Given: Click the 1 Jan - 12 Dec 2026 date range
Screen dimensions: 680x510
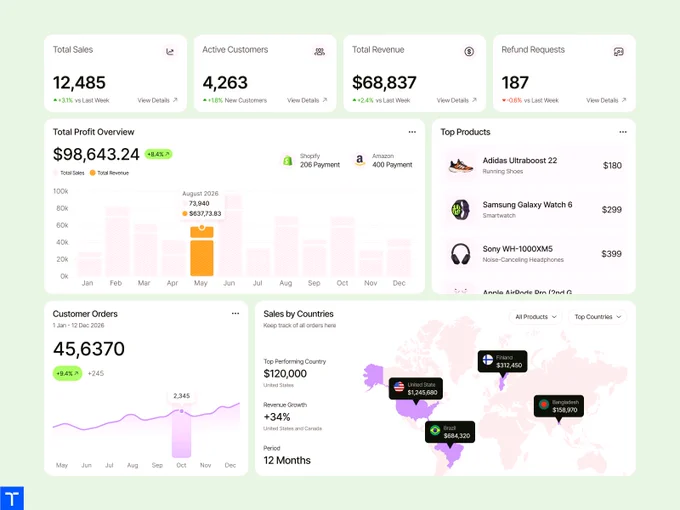Looking at the screenshot, I should pyautogui.click(x=78, y=325).
